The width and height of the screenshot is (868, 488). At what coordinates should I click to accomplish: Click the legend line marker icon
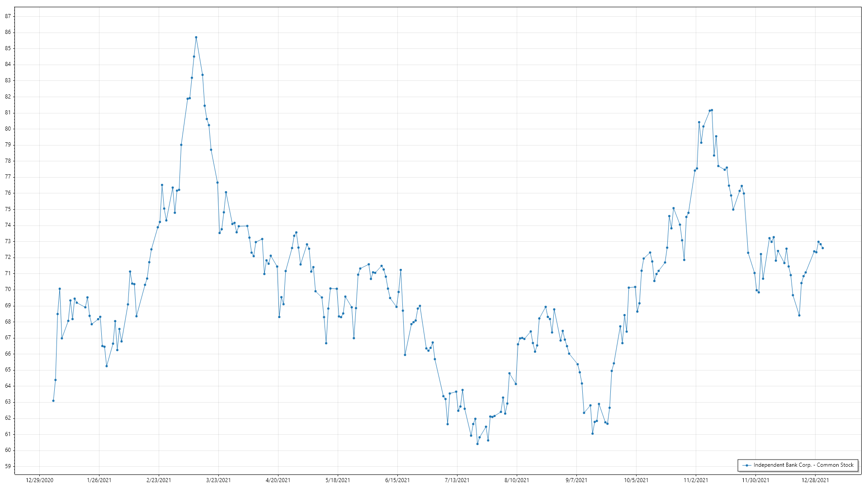coord(747,465)
